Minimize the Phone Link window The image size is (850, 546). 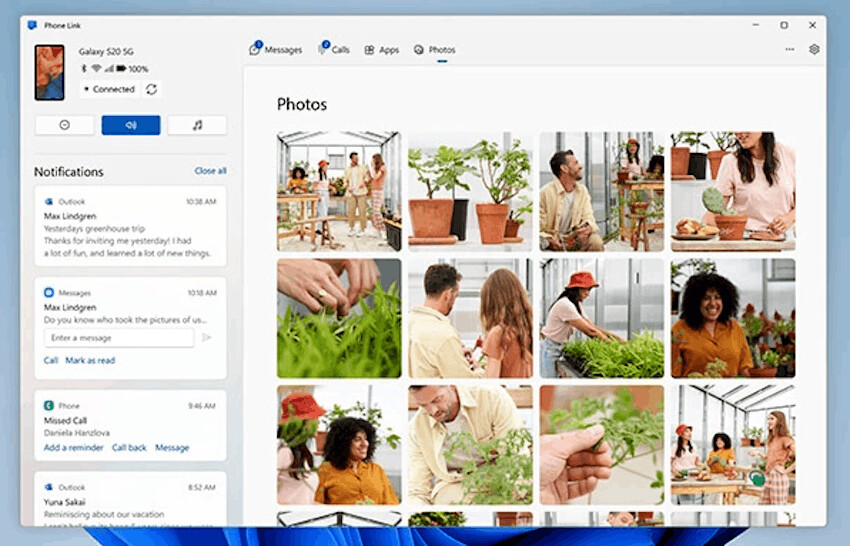tap(756, 25)
